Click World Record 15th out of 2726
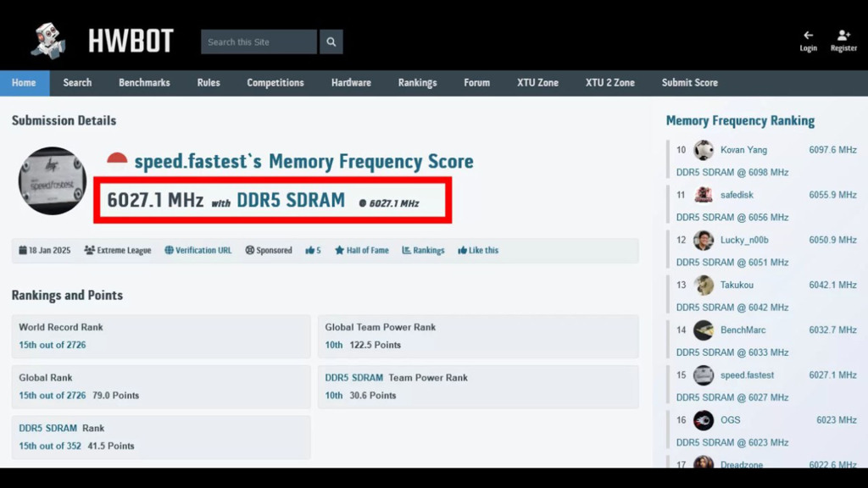The width and height of the screenshot is (868, 488). [52, 345]
